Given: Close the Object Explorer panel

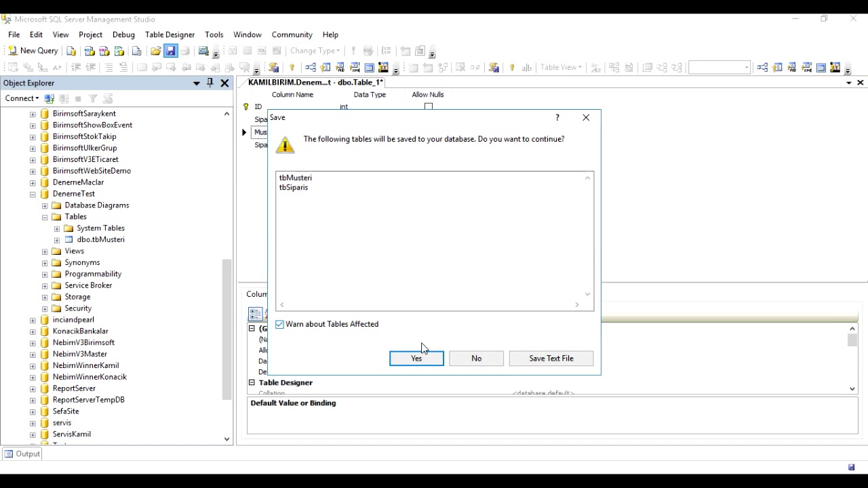Looking at the screenshot, I should [x=224, y=83].
